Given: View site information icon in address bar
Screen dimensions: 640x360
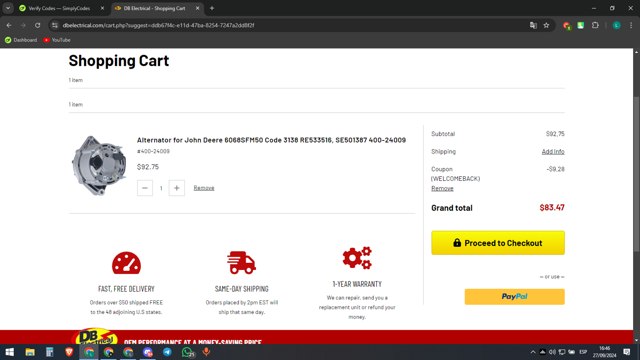Looking at the screenshot, I should tap(55, 25).
